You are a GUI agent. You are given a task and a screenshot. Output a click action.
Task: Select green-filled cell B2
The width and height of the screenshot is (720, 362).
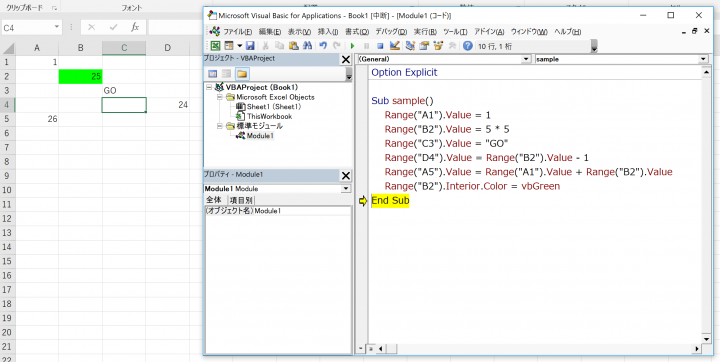[80, 76]
